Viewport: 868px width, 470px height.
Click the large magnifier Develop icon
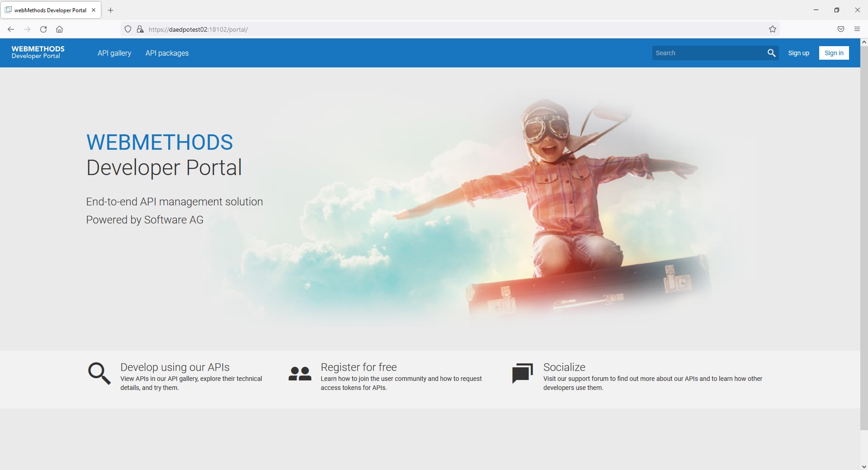[x=99, y=373]
